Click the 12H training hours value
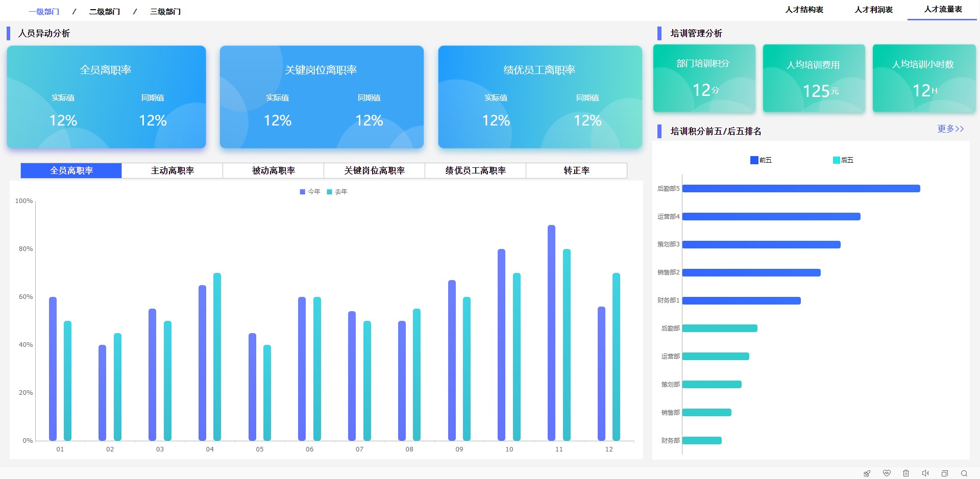The height and width of the screenshot is (479, 980). pyautogui.click(x=925, y=90)
